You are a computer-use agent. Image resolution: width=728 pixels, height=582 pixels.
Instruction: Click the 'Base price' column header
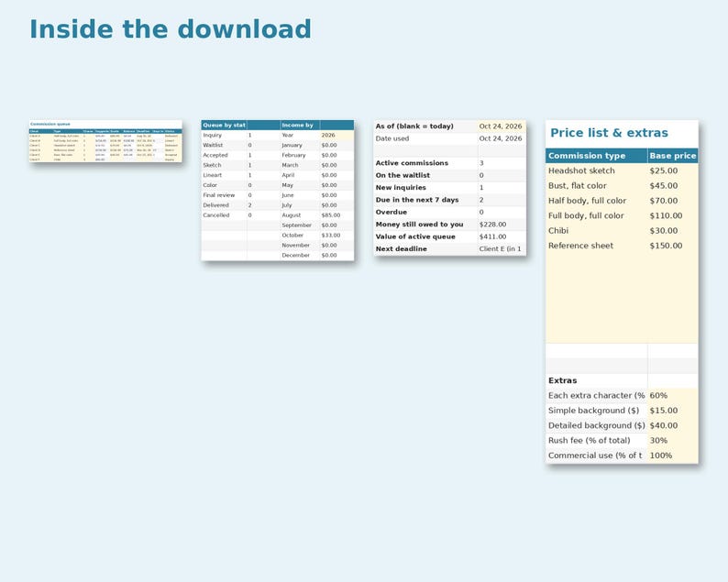[673, 156]
